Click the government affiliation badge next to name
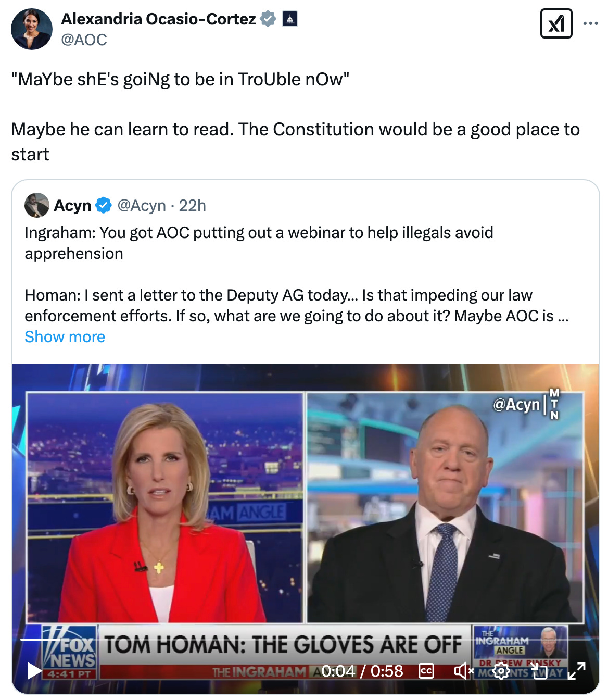Image resolution: width=608 pixels, height=700 pixels. tap(290, 19)
